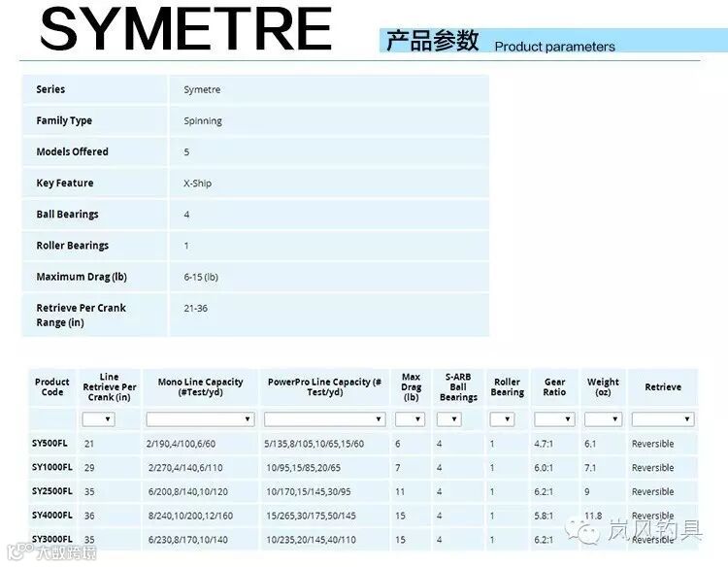Click the 6-15 (lb) value
728x567 pixels.
point(201,277)
